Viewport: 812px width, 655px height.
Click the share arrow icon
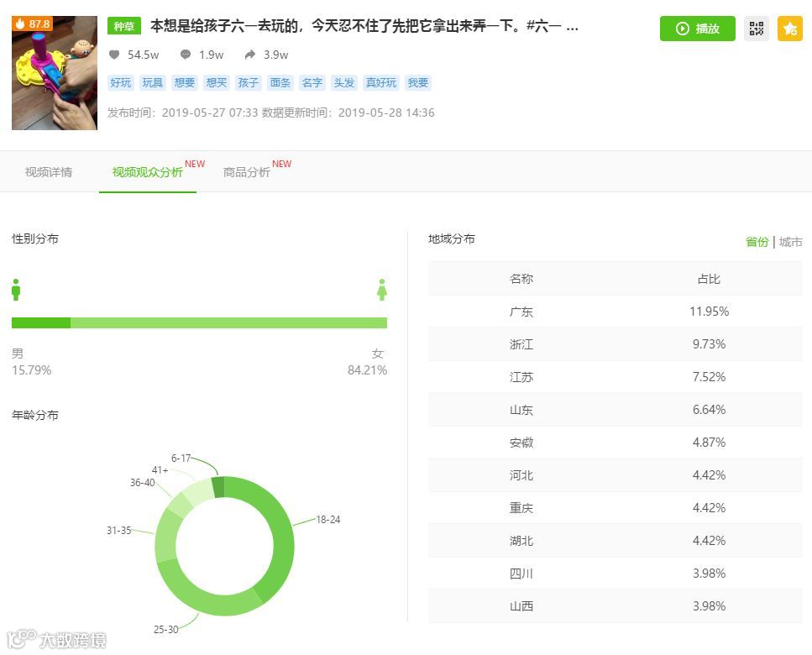point(250,55)
